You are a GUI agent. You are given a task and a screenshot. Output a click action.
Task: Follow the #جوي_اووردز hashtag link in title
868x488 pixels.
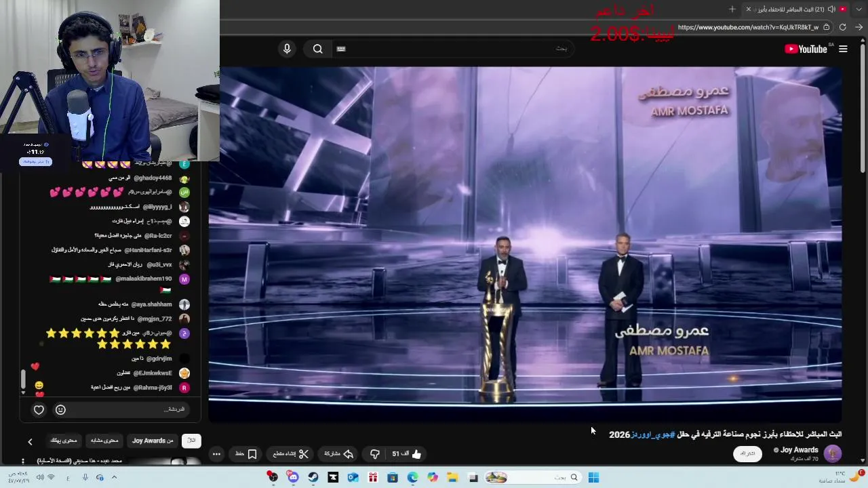click(653, 434)
